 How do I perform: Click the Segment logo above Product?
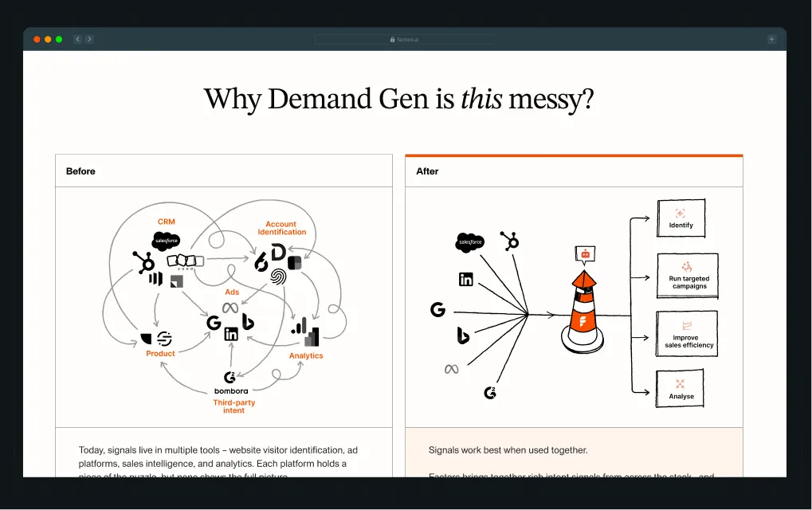tap(164, 339)
